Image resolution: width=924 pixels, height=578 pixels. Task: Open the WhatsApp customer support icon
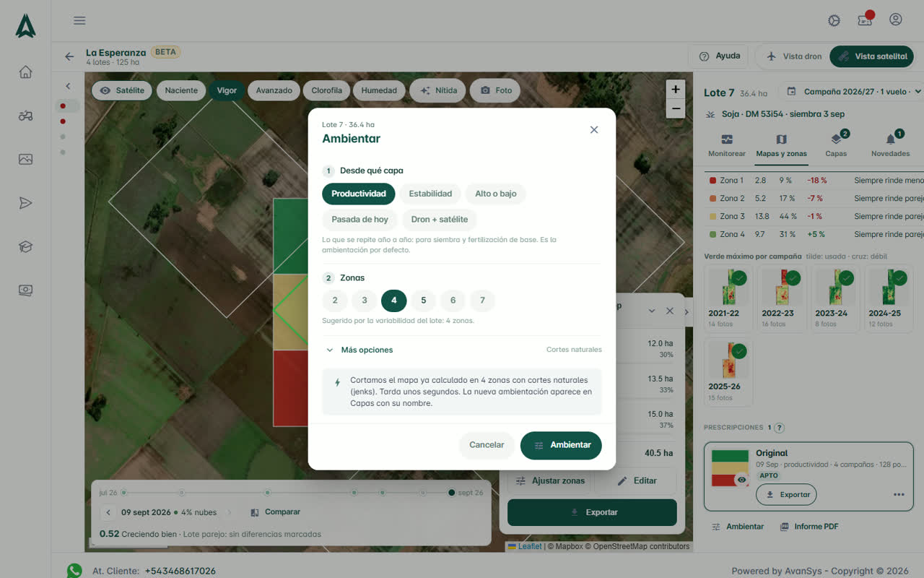coord(74,570)
